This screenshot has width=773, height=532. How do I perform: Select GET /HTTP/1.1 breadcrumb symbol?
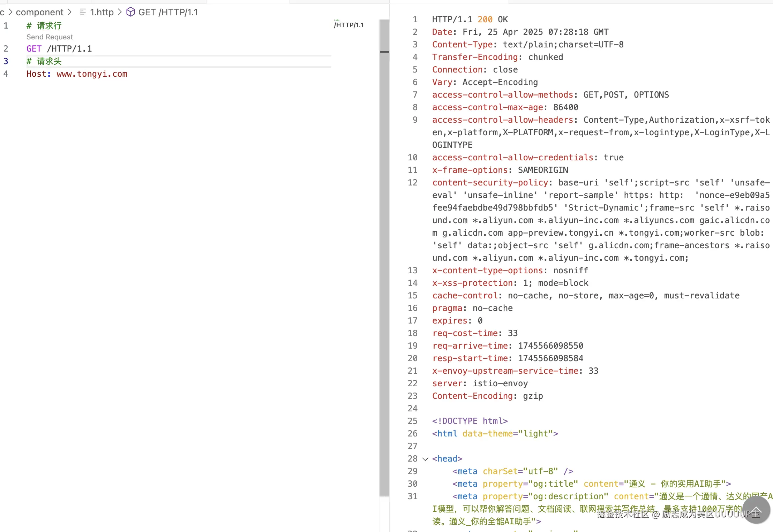click(168, 12)
